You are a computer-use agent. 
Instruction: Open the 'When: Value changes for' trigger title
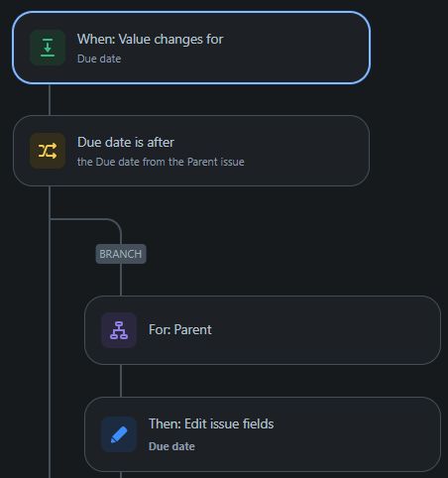click(151, 40)
